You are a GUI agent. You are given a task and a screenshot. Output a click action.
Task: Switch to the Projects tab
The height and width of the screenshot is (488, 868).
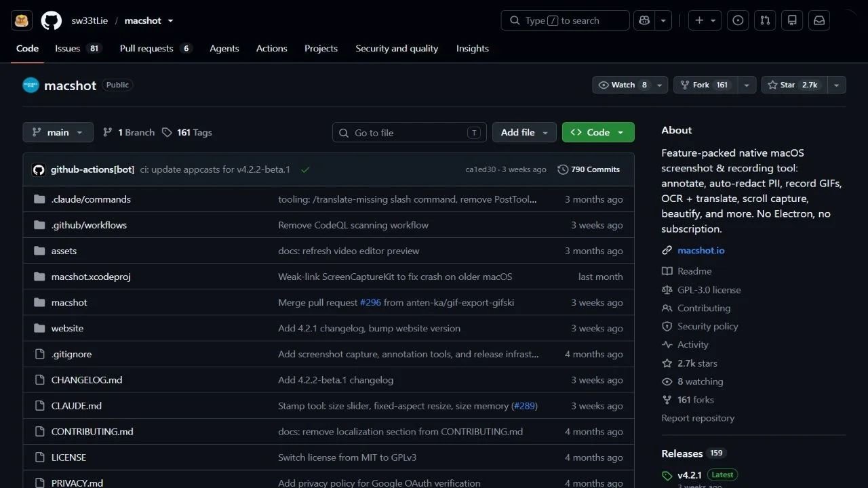321,49
